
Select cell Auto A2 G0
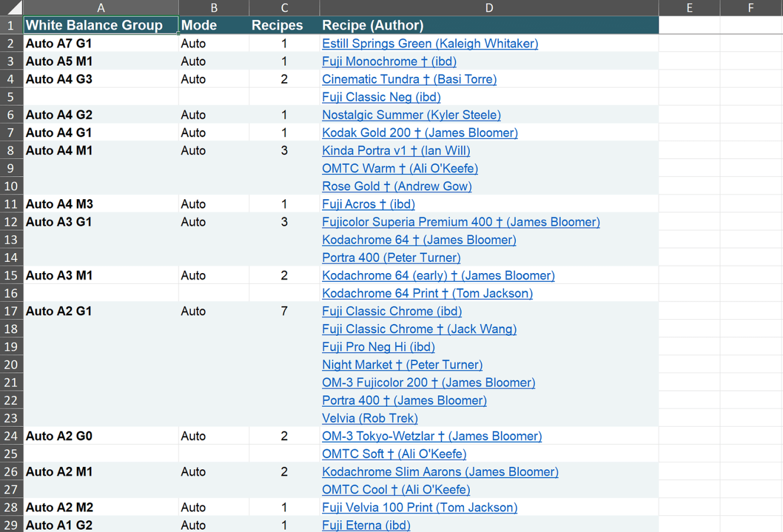click(x=101, y=436)
